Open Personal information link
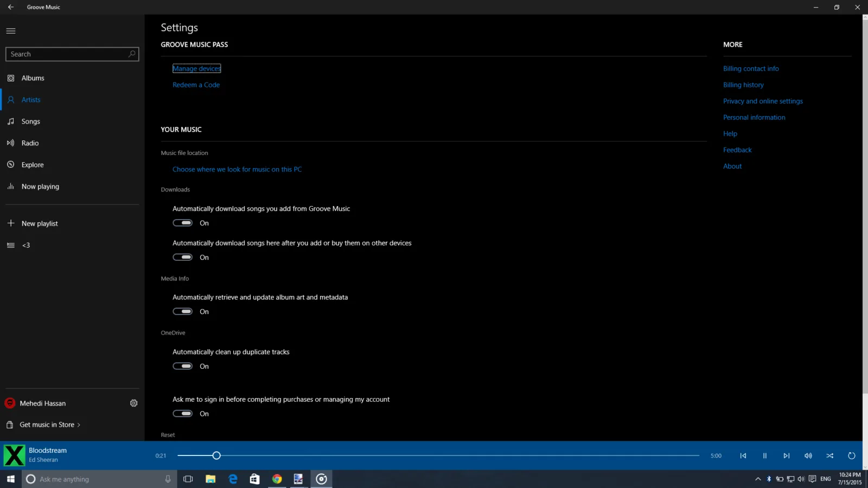Screen dimensions: 868x488 pos(754,117)
